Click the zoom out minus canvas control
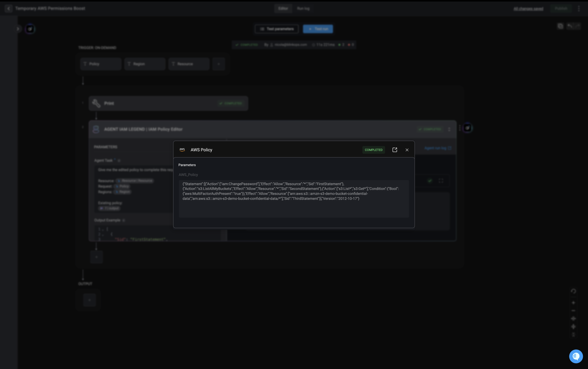The image size is (588, 369). 573,311
